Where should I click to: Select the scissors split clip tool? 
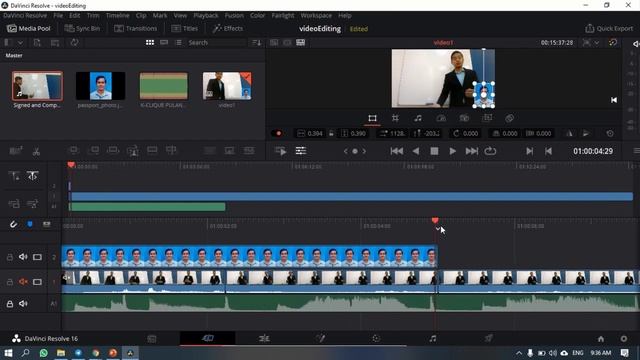click(x=36, y=151)
